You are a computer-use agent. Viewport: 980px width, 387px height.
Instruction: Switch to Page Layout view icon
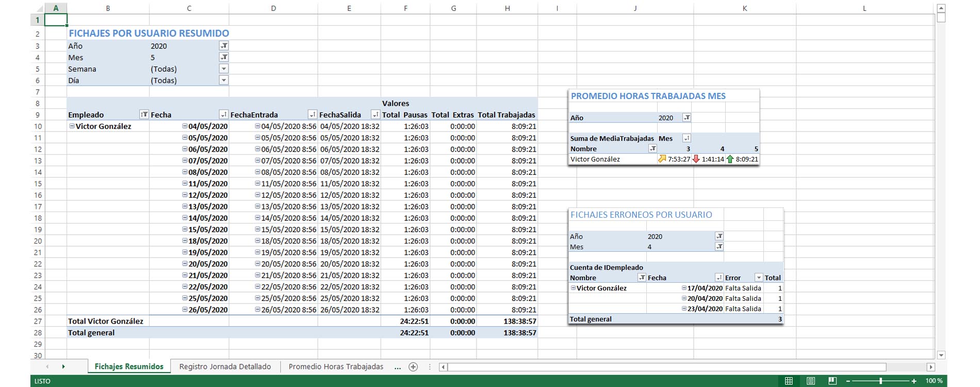click(x=811, y=381)
